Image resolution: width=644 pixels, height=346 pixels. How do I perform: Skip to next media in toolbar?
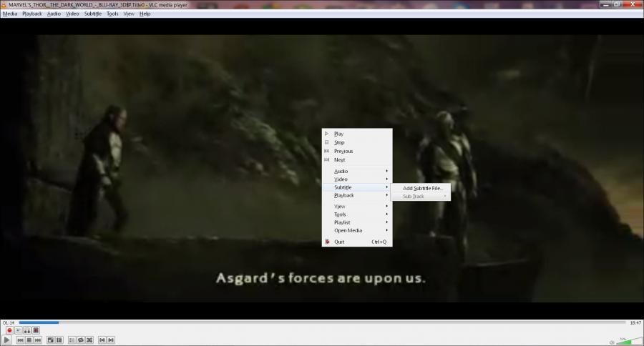tap(38, 340)
